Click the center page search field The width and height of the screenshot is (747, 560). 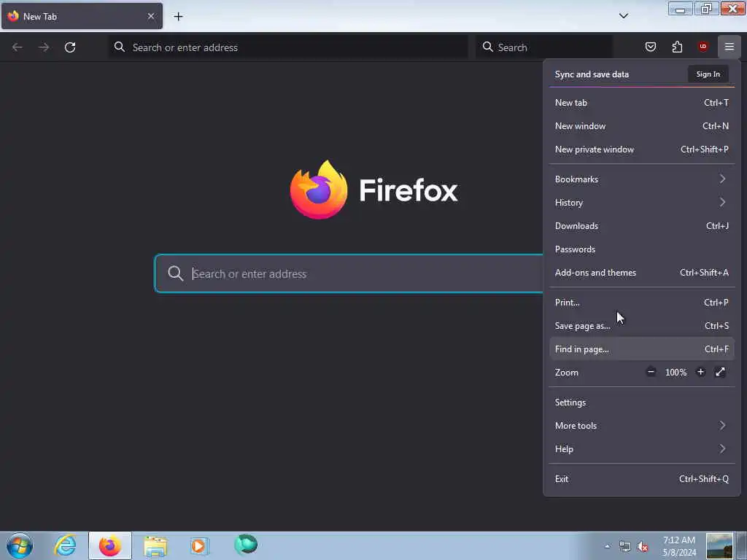pos(349,273)
